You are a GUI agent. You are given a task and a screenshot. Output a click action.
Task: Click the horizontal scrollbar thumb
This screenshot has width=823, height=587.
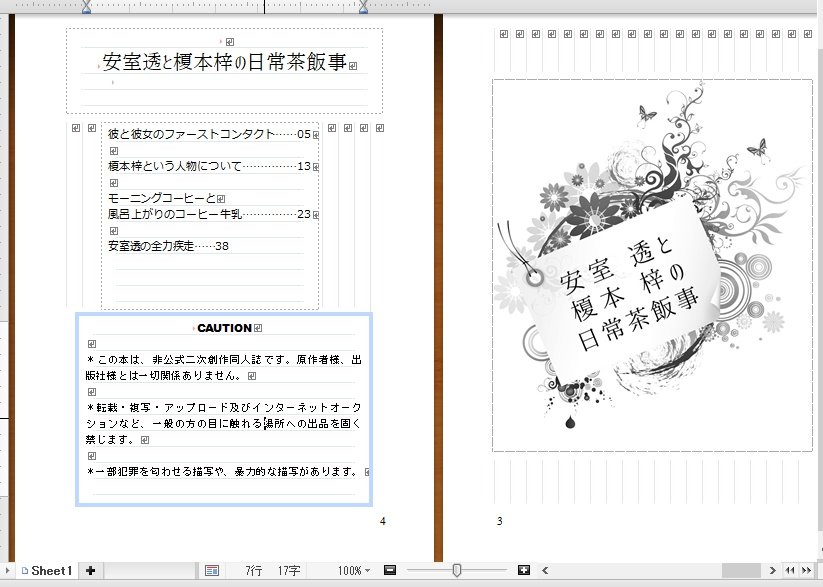pos(741,570)
